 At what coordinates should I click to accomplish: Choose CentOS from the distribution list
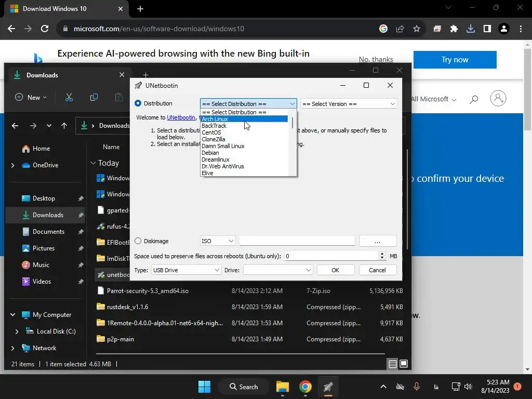tap(244, 132)
